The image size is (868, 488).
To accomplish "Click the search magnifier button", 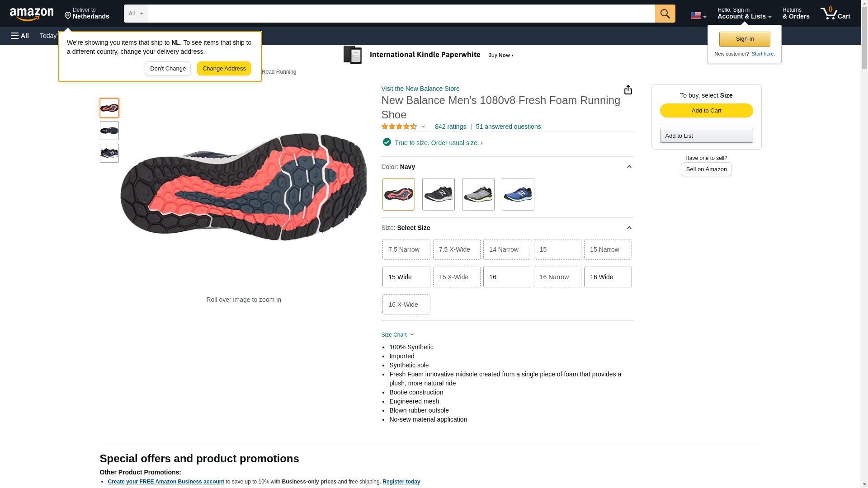I will tap(665, 14).
